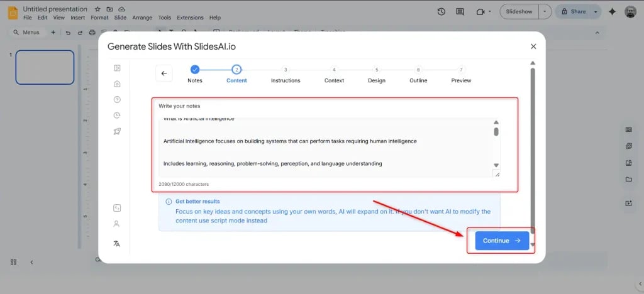Click the SlidesAI rocket icon
Viewport: 644px width, 294px height.
(x=117, y=131)
